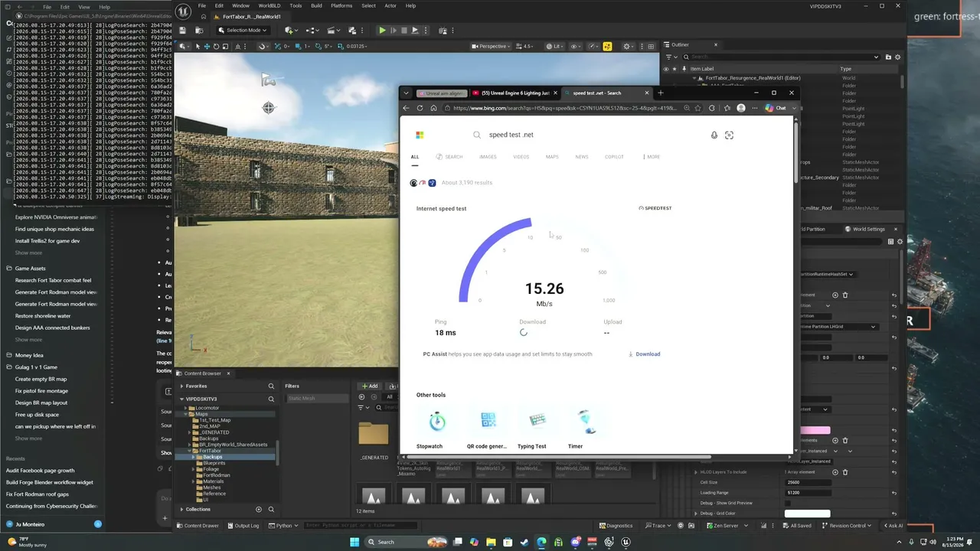This screenshot has width=980, height=551.
Task: Click the microphone voice search icon
Action: 714,135
